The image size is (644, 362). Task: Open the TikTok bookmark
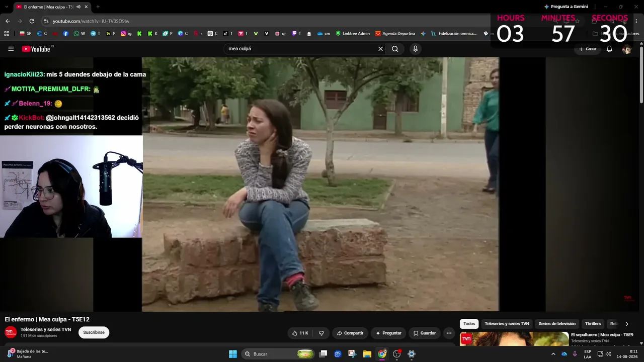point(228,34)
